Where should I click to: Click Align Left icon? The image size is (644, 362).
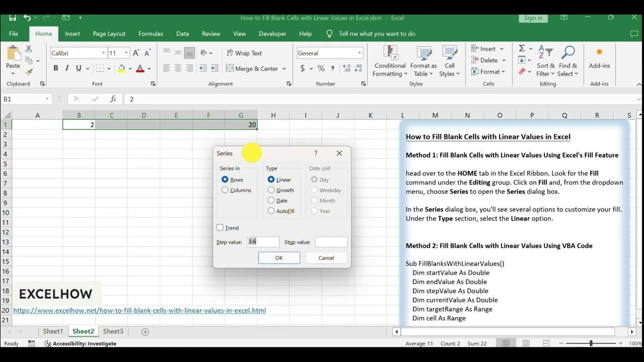tap(166, 68)
